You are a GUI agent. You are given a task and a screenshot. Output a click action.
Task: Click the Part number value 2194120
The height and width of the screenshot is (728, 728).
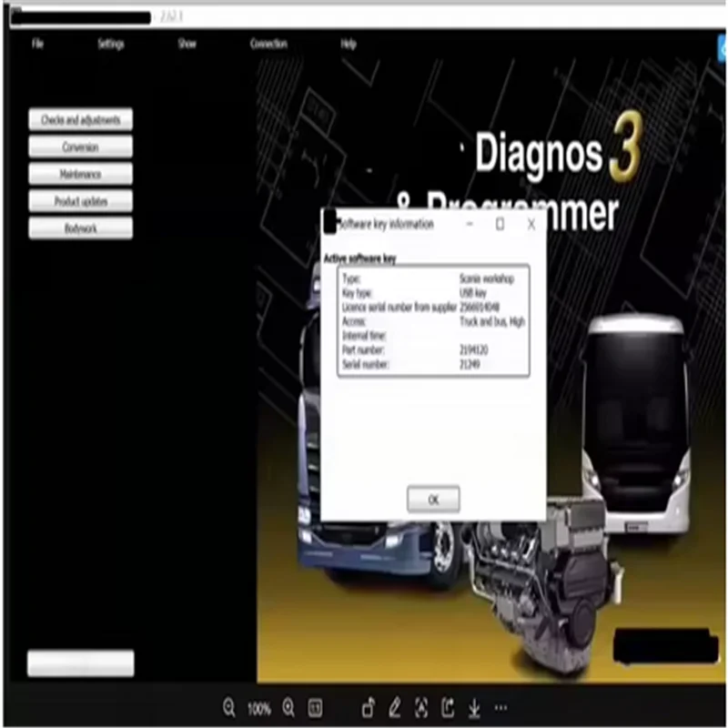[x=473, y=350]
